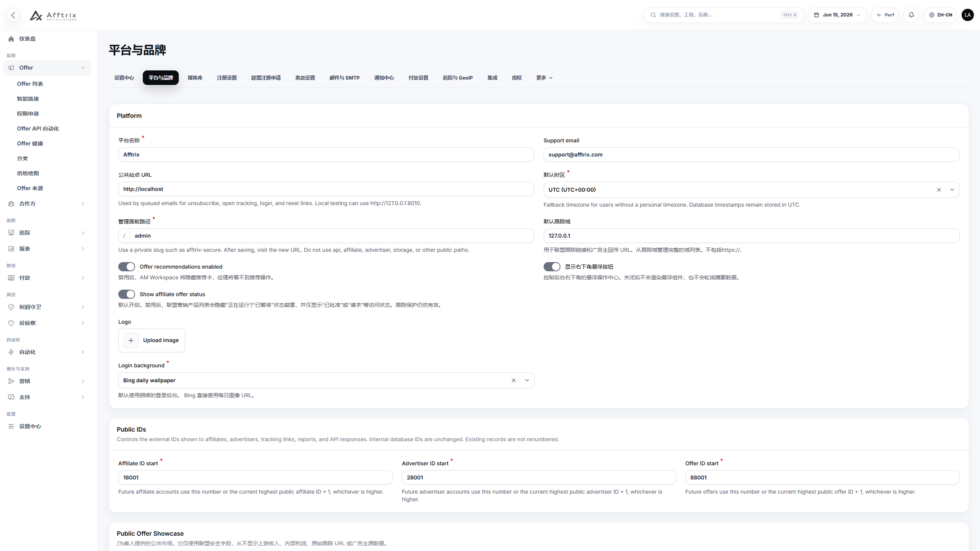This screenshot has width=980, height=551.
Task: Click the dashboard home icon
Action: click(11, 39)
